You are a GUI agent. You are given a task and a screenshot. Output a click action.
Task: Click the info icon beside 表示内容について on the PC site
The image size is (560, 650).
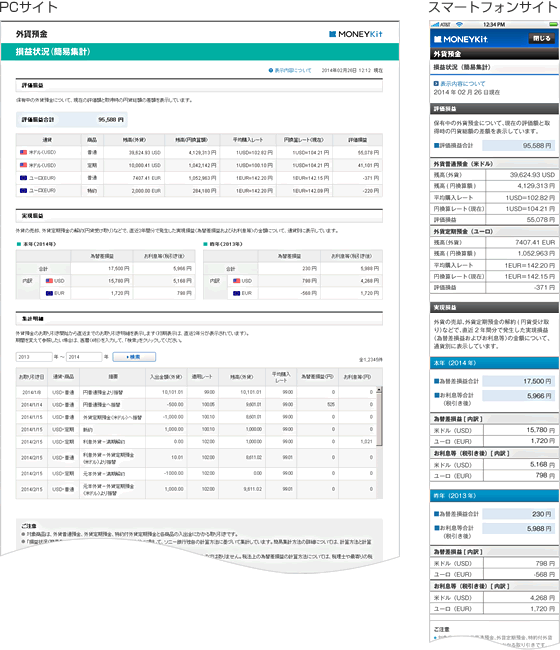pyautogui.click(x=271, y=70)
